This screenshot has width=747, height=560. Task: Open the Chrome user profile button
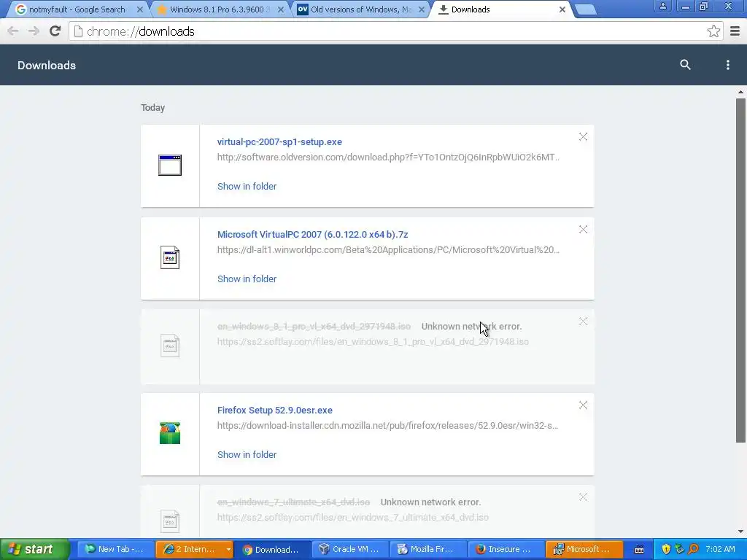tap(662, 6)
